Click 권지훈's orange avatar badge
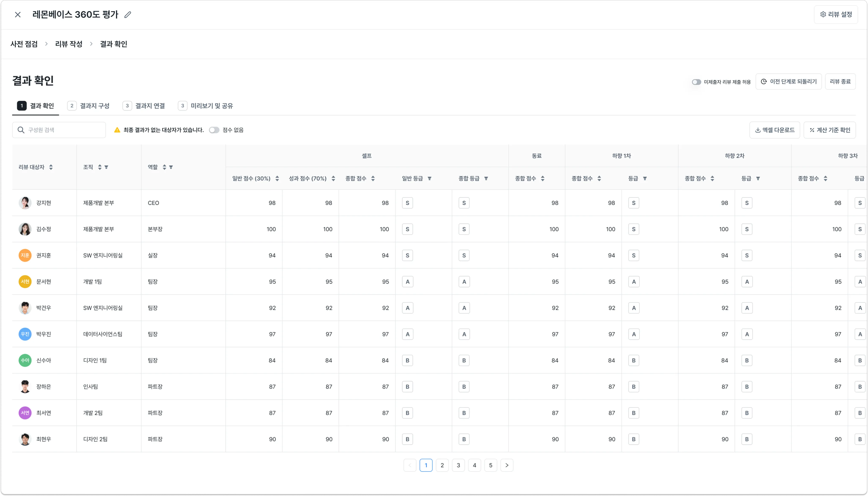Screen dimensions: 868x496 (25, 256)
